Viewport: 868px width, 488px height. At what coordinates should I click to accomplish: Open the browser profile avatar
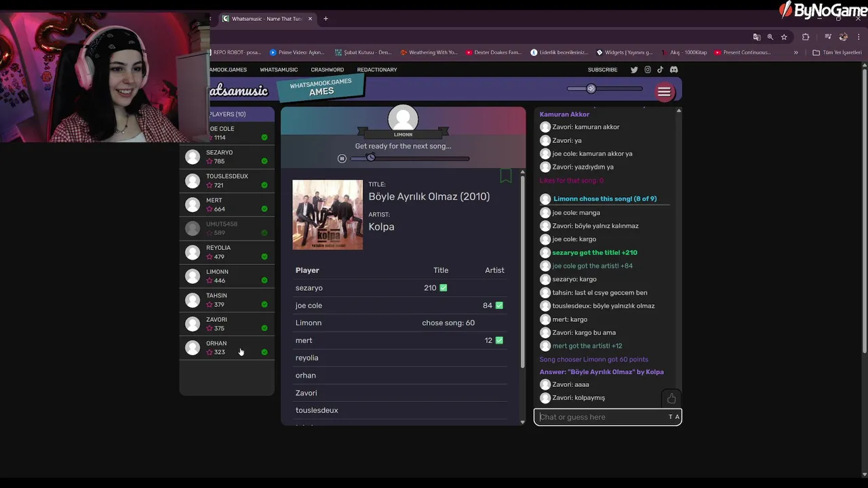click(x=844, y=37)
